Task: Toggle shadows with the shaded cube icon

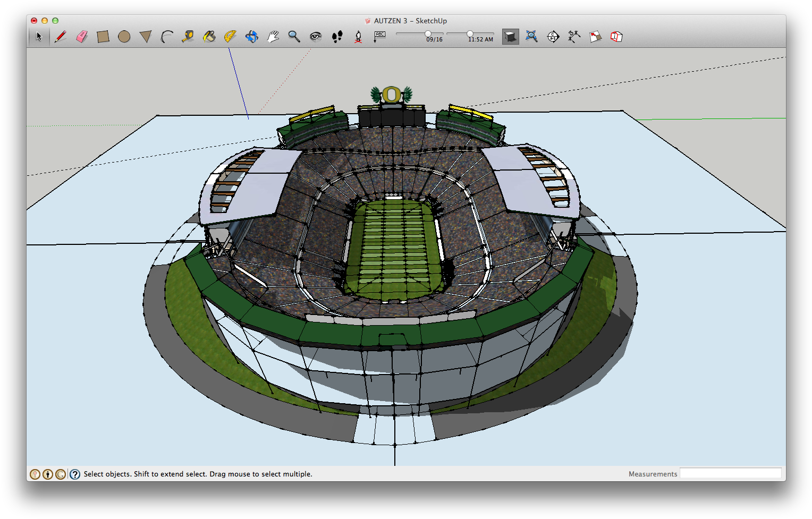Action: (510, 36)
